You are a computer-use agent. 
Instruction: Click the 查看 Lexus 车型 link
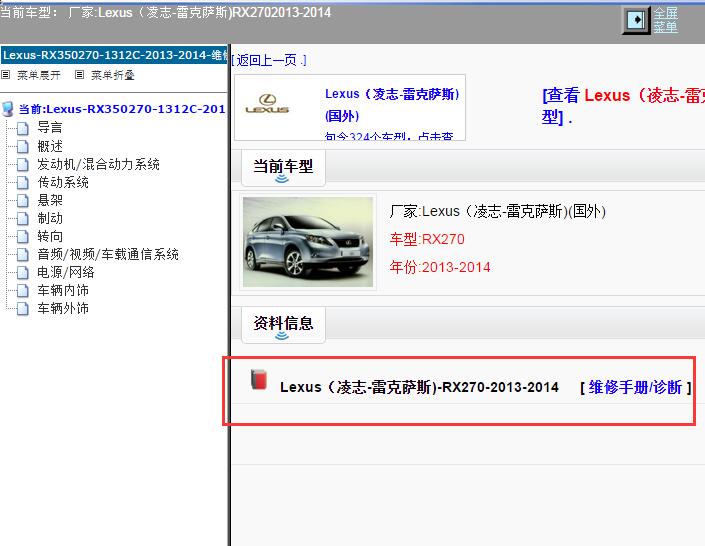623,106
